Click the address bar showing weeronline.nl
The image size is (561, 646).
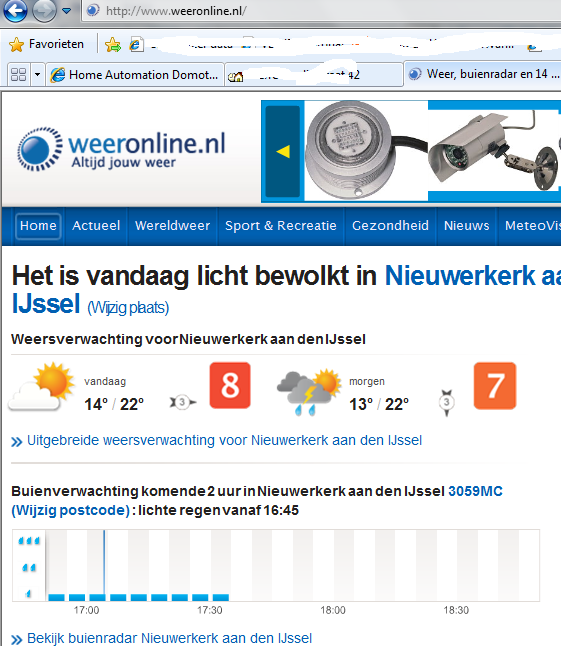click(321, 11)
